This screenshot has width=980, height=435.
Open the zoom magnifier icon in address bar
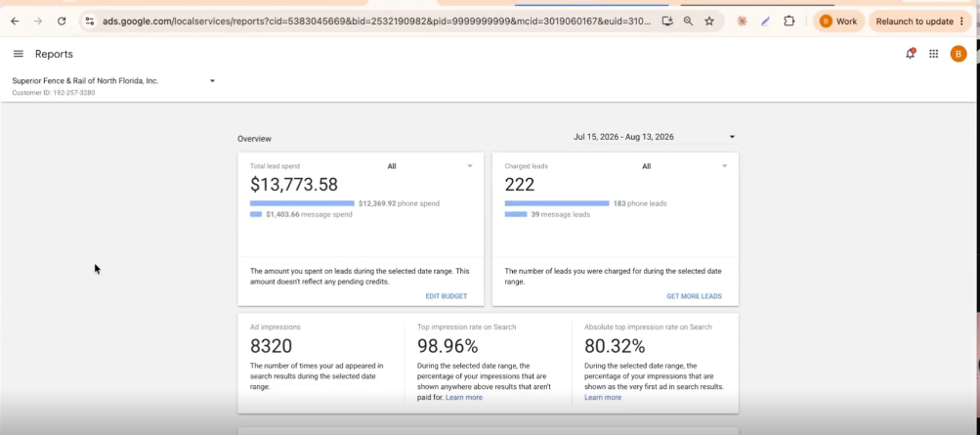point(688,22)
